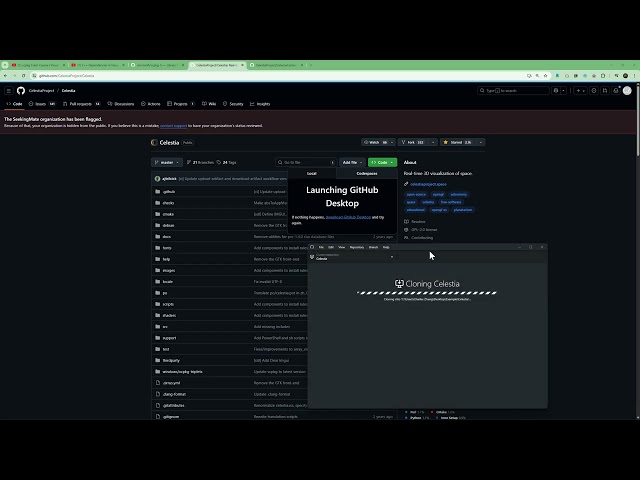
Task: Open the debian folder
Action: tap(168, 225)
